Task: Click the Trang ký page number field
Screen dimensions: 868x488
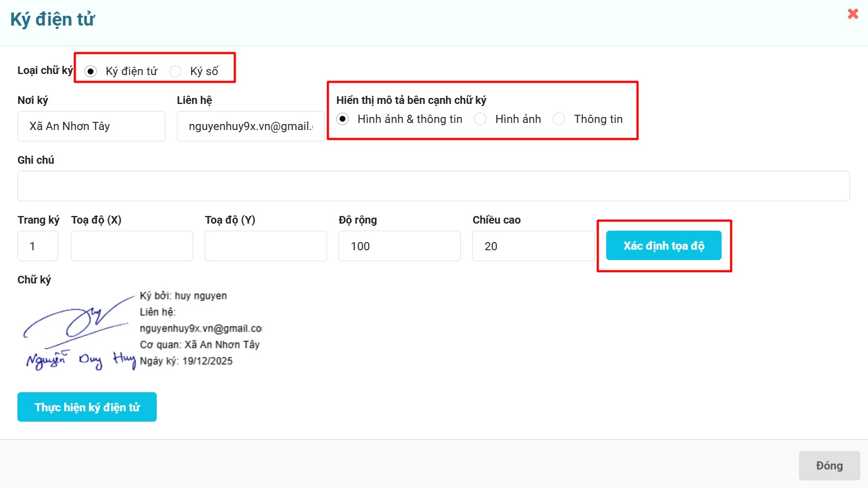Action: tap(38, 246)
